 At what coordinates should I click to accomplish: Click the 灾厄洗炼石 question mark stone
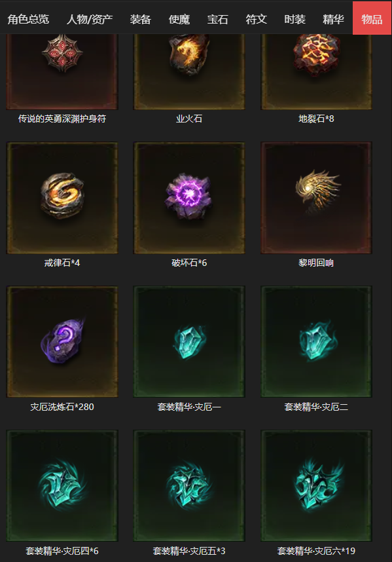coord(62,341)
